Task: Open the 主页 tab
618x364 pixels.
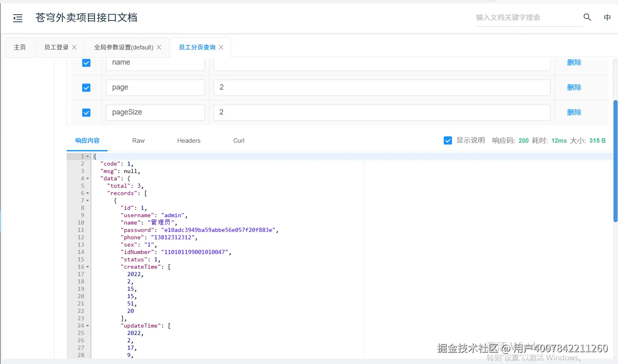Action: 20,47
